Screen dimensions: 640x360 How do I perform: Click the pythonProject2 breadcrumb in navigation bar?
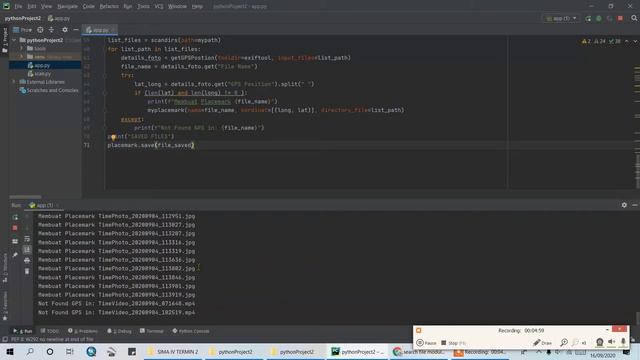(x=23, y=18)
